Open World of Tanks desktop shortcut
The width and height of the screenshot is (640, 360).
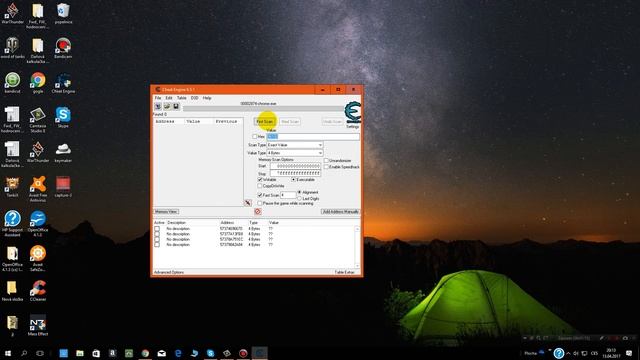pyautogui.click(x=12, y=48)
